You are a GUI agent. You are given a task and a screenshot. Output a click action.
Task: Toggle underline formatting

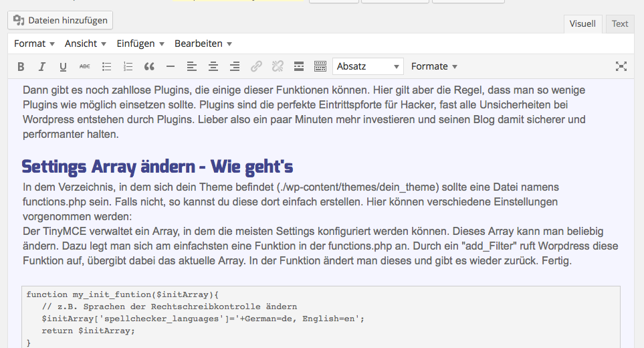[x=63, y=66]
